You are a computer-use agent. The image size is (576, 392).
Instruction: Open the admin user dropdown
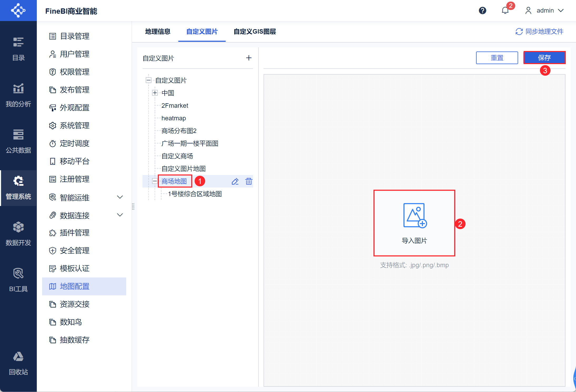(544, 11)
